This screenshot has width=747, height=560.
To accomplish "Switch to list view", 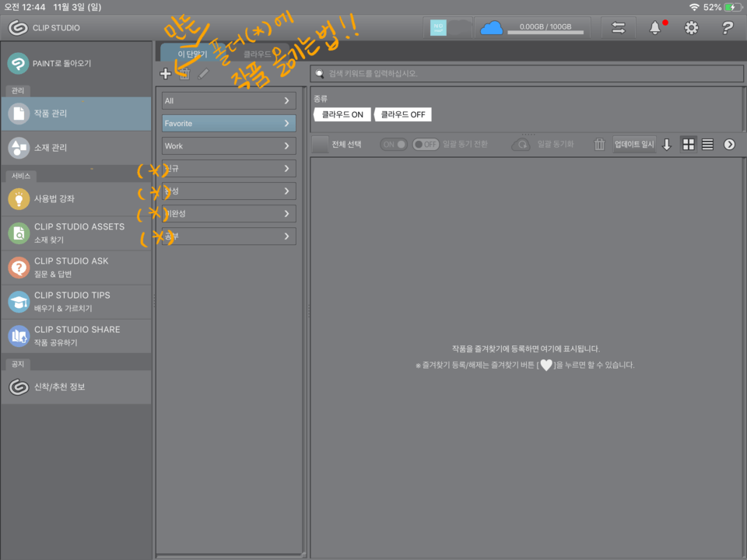I will [x=707, y=144].
